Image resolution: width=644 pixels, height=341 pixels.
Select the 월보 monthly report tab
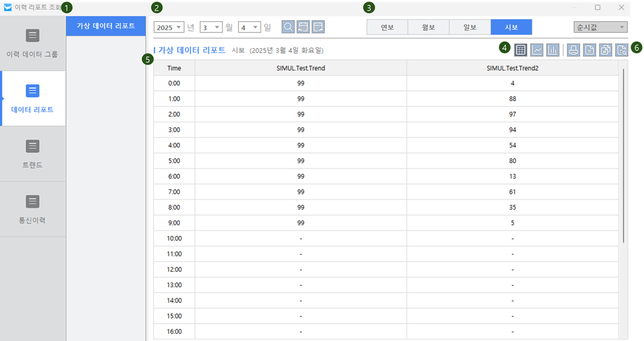428,27
